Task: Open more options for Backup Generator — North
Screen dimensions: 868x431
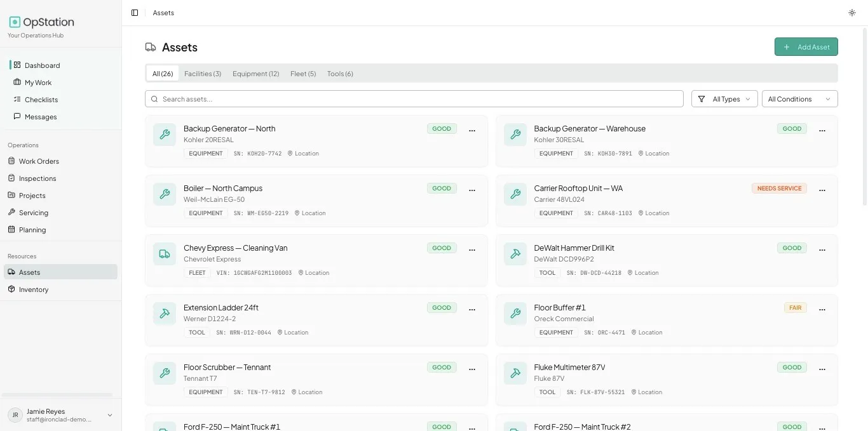Action: [472, 130]
